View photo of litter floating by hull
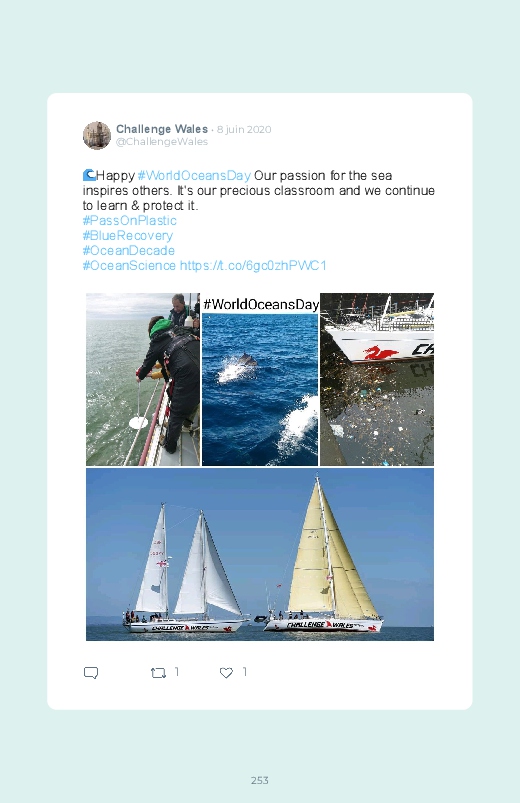The height and width of the screenshot is (803, 520). (377, 379)
